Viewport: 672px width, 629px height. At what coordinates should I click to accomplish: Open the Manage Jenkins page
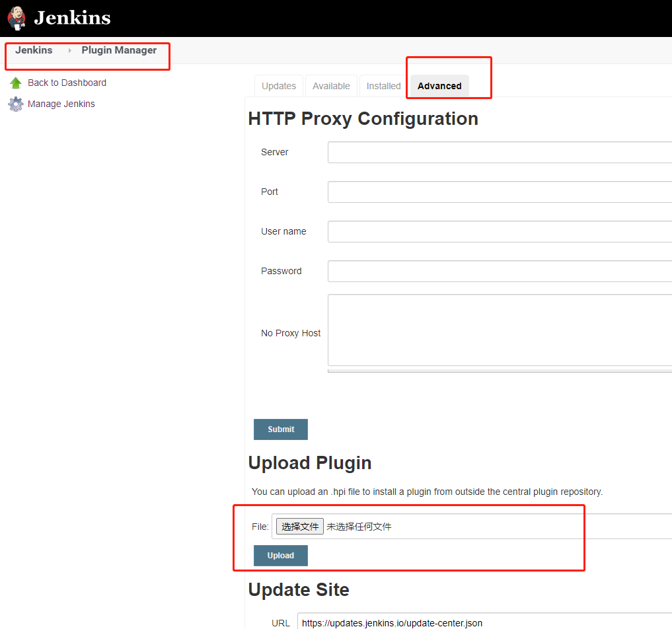[61, 104]
